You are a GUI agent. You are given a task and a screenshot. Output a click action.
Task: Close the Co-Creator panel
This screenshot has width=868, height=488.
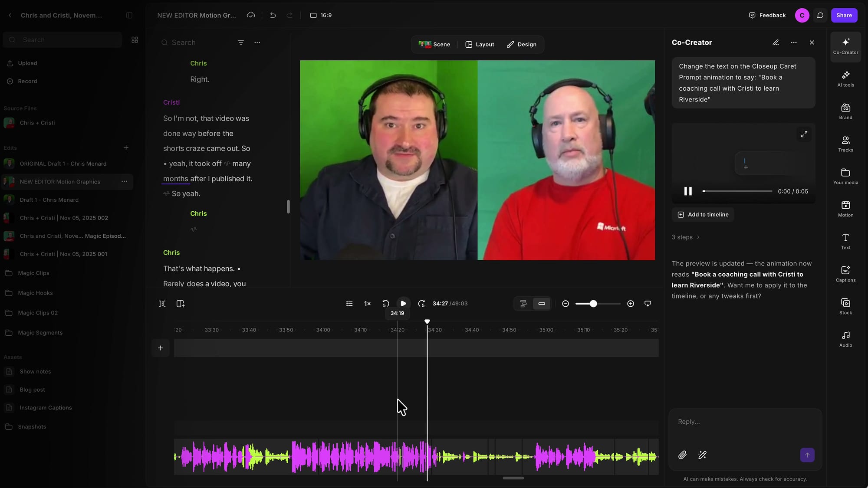point(812,43)
